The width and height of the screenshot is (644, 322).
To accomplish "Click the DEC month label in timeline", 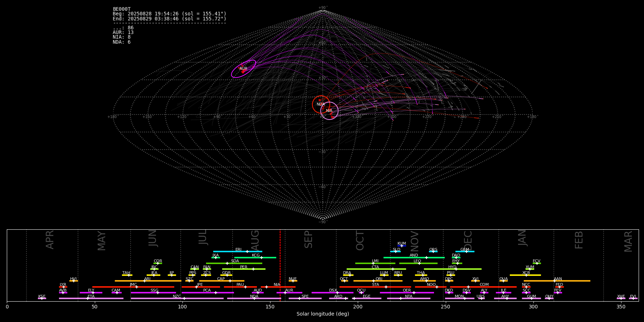I will 468,240.
